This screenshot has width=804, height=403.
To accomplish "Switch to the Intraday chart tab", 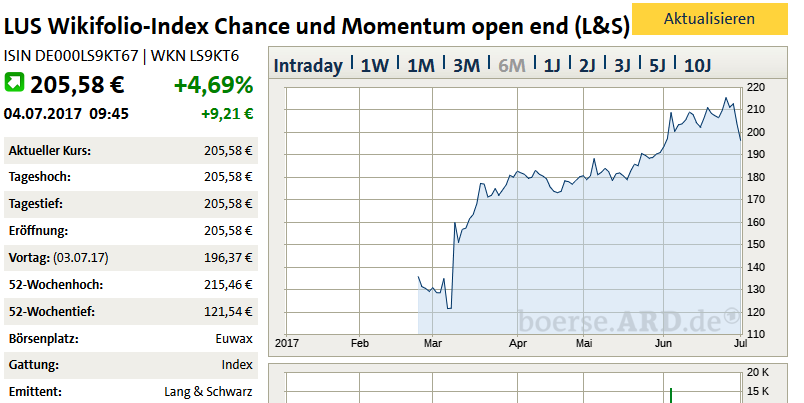I will 308,66.
